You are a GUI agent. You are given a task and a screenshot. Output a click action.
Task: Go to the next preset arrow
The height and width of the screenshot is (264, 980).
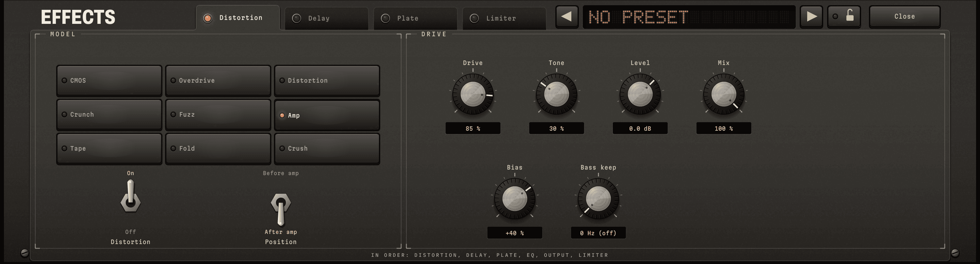pyautogui.click(x=811, y=17)
